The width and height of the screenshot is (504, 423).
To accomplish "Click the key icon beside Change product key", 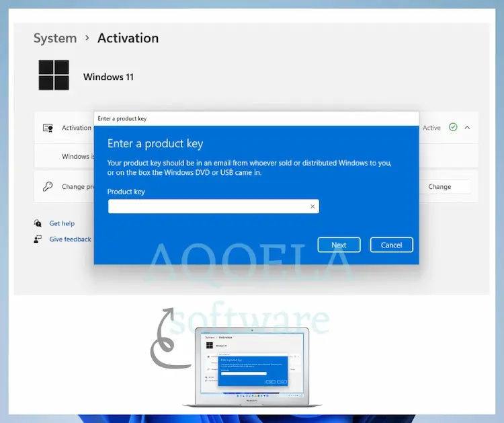I will [48, 186].
